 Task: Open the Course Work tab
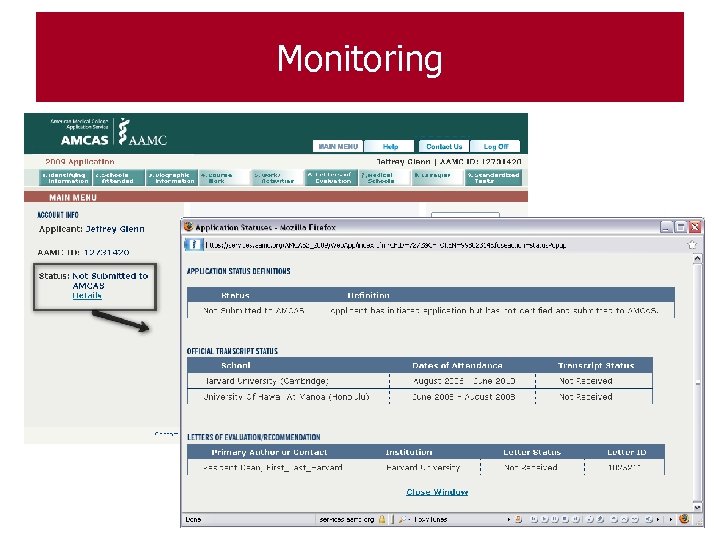[x=225, y=178]
